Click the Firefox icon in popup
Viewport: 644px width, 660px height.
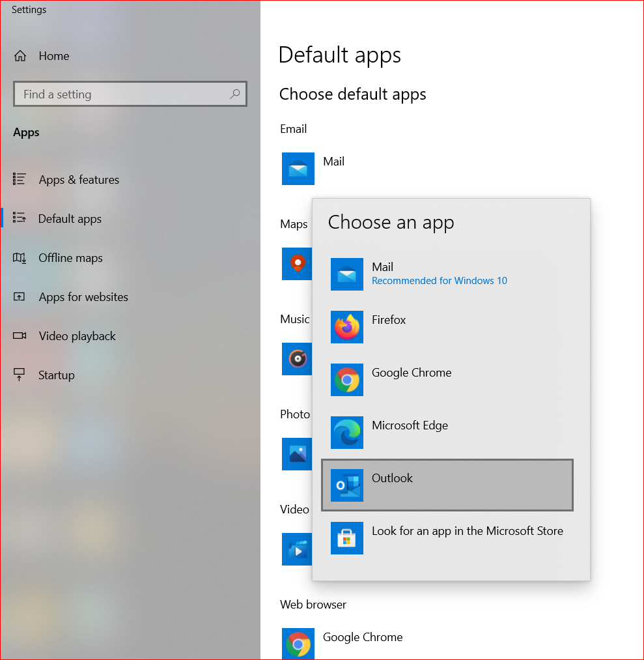(346, 327)
